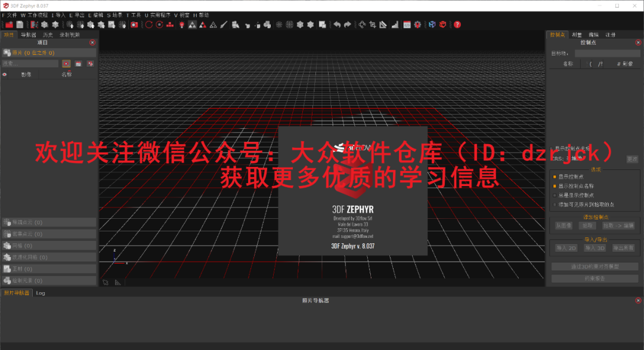
Task: Expand 网格 (0) section
Action: 49,246
